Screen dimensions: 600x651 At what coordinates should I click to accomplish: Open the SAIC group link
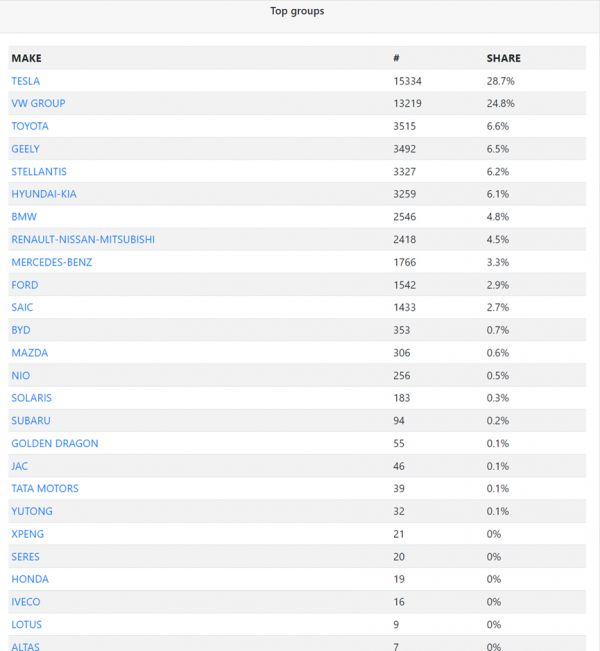[22, 308]
